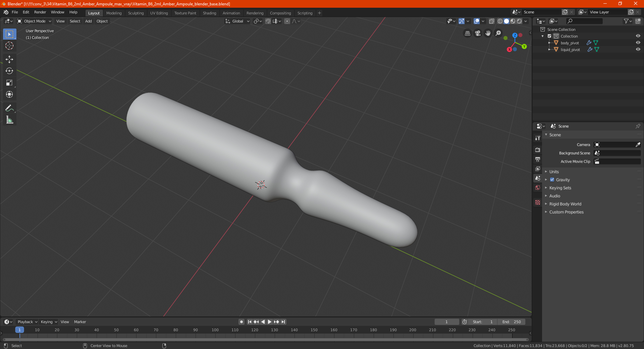Open the File menu
Viewport: 644px width, 349px height.
click(15, 12)
